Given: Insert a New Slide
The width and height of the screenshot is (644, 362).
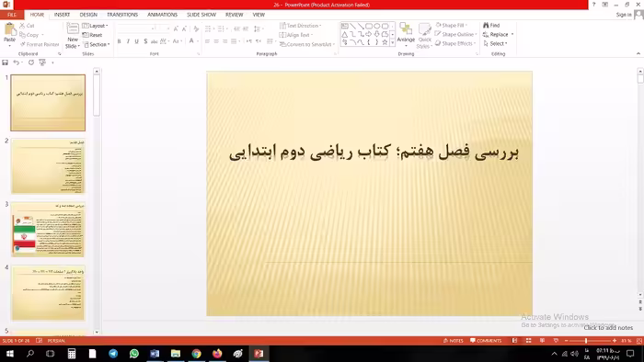Looking at the screenshot, I should (x=73, y=35).
